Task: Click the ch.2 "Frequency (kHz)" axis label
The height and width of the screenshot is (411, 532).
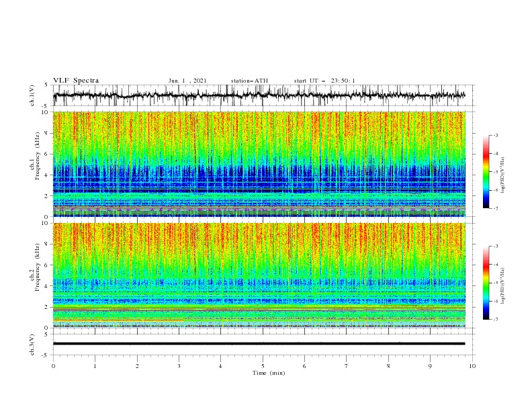Action: pyautogui.click(x=38, y=267)
